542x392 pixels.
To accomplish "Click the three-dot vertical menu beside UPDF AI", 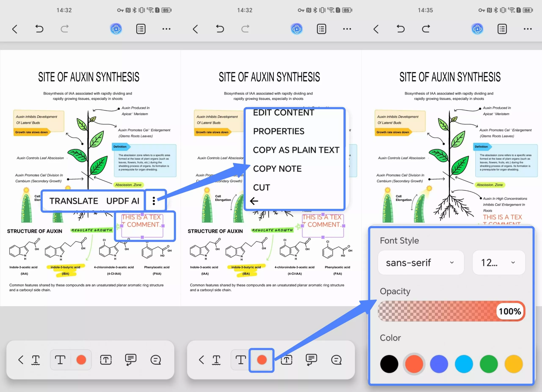I will click(154, 201).
